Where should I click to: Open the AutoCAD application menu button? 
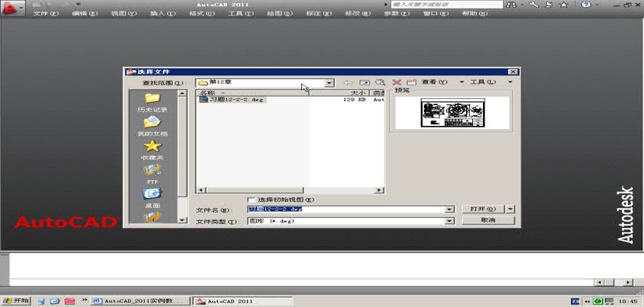coord(12,8)
